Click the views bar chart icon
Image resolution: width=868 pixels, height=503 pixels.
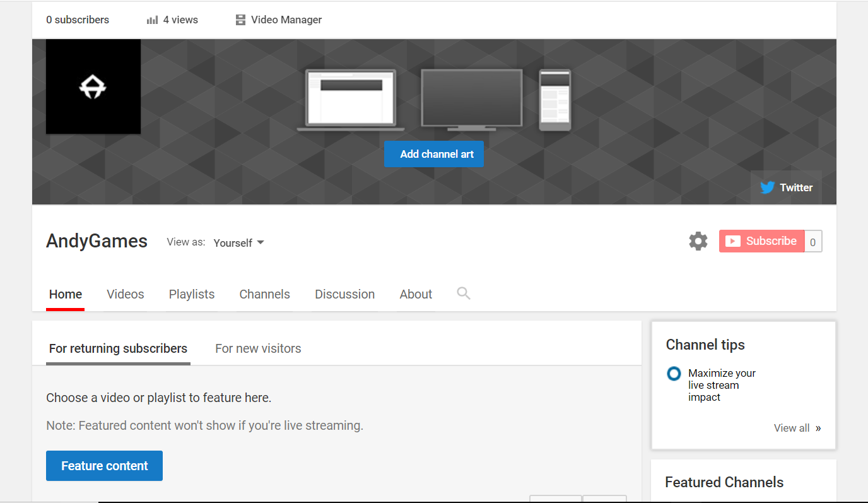tap(152, 20)
